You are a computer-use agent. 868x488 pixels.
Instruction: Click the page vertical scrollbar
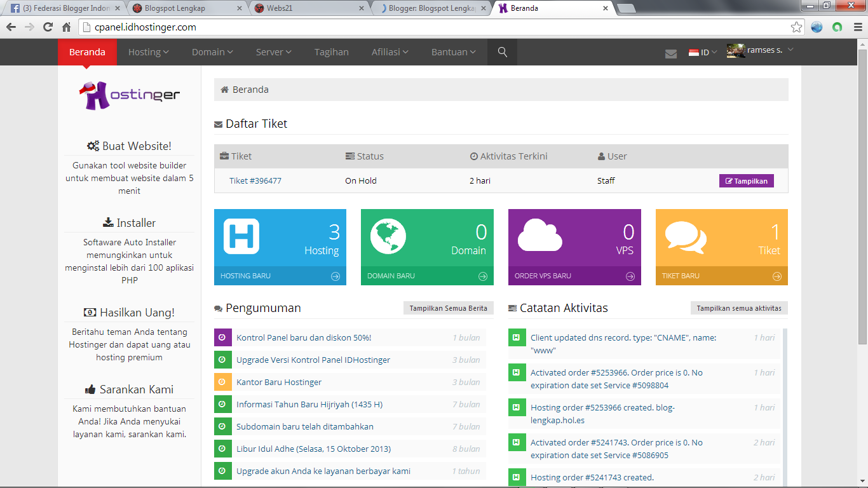[x=862, y=198]
